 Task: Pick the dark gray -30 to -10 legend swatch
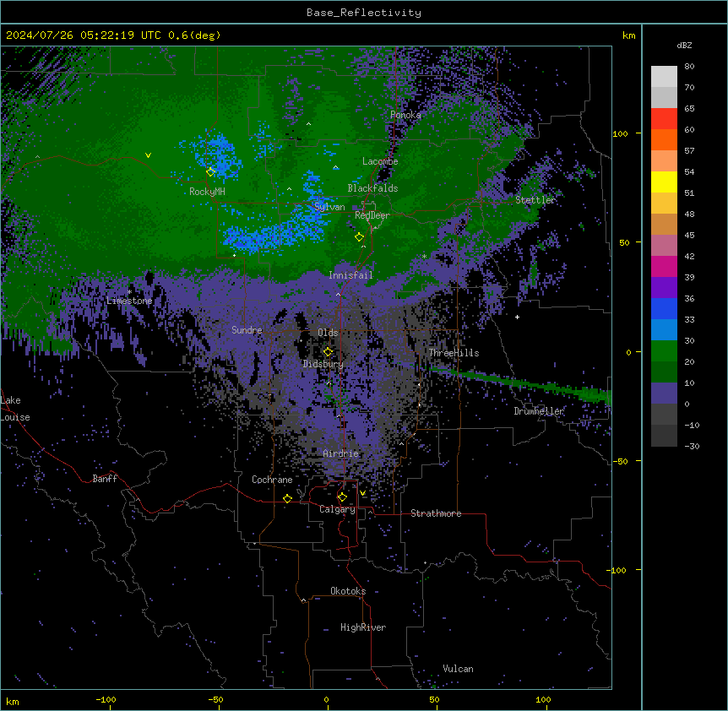point(664,436)
